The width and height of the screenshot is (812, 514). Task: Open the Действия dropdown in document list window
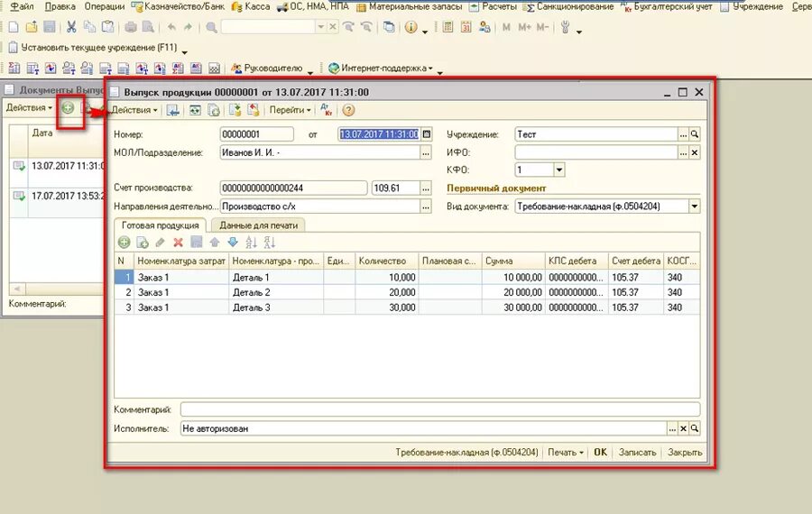pyautogui.click(x=29, y=107)
